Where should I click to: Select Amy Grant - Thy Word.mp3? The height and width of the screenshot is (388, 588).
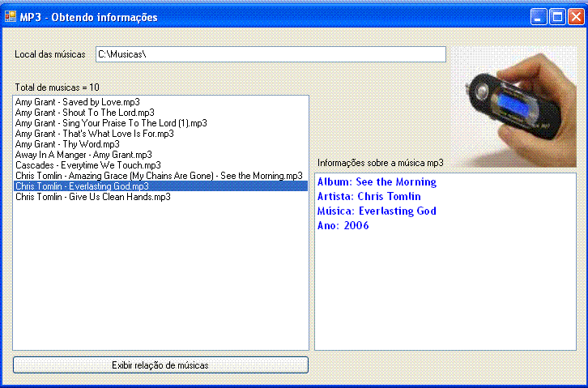point(160,144)
